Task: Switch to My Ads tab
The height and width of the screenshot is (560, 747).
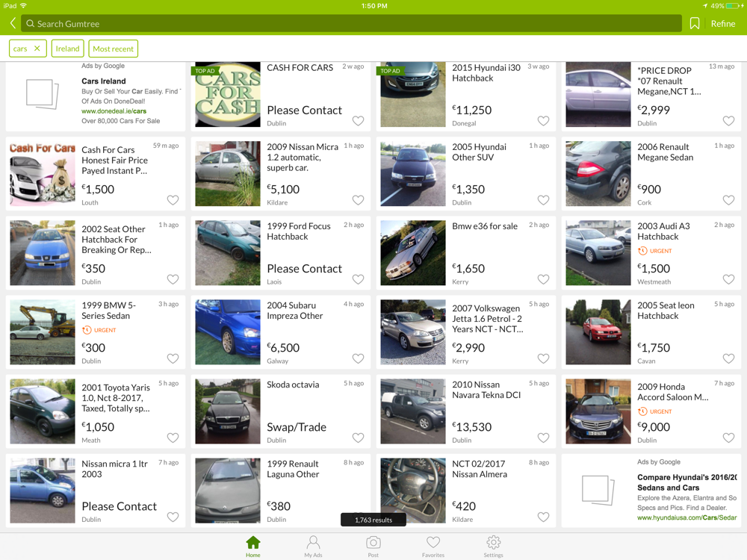Action: (314, 547)
